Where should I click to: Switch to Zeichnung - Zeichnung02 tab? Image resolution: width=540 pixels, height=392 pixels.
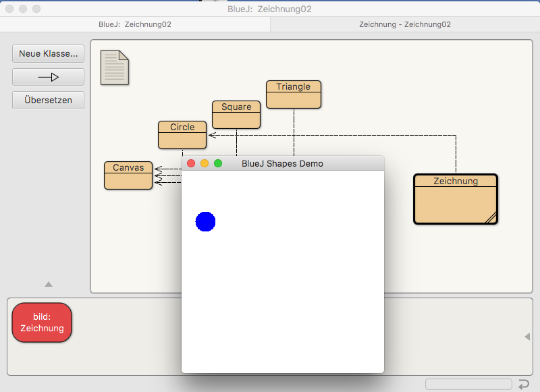coord(405,24)
